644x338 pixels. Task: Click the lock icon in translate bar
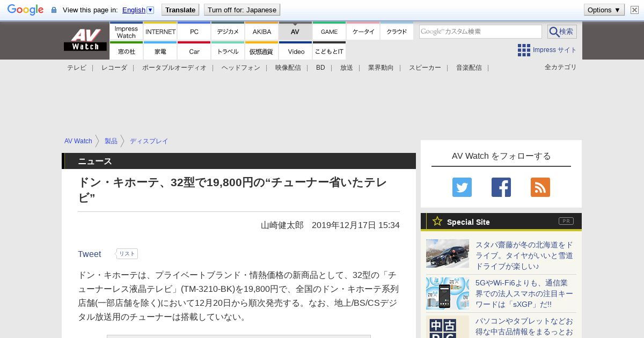(54, 10)
